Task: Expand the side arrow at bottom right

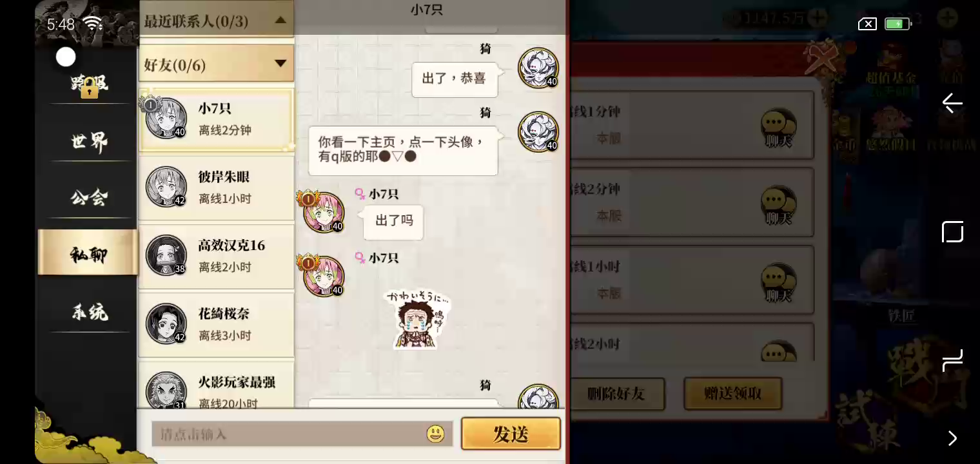Action: pyautogui.click(x=952, y=438)
